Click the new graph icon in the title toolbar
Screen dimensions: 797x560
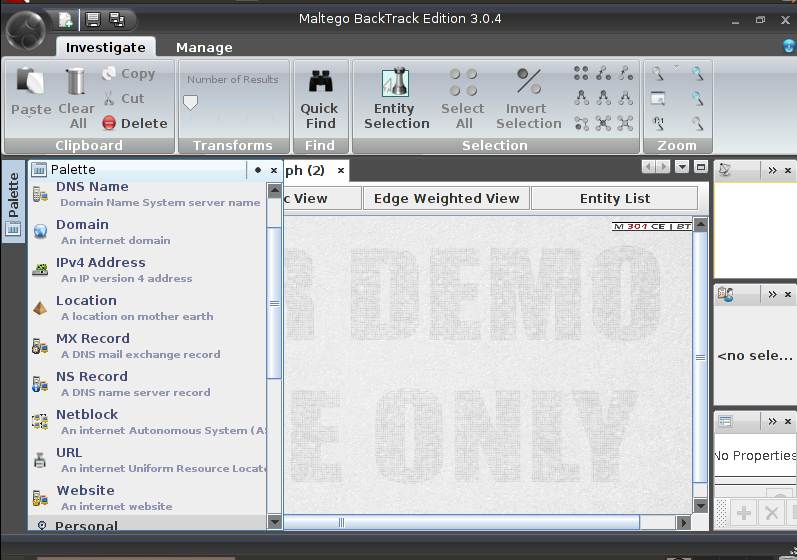pyautogui.click(x=65, y=19)
